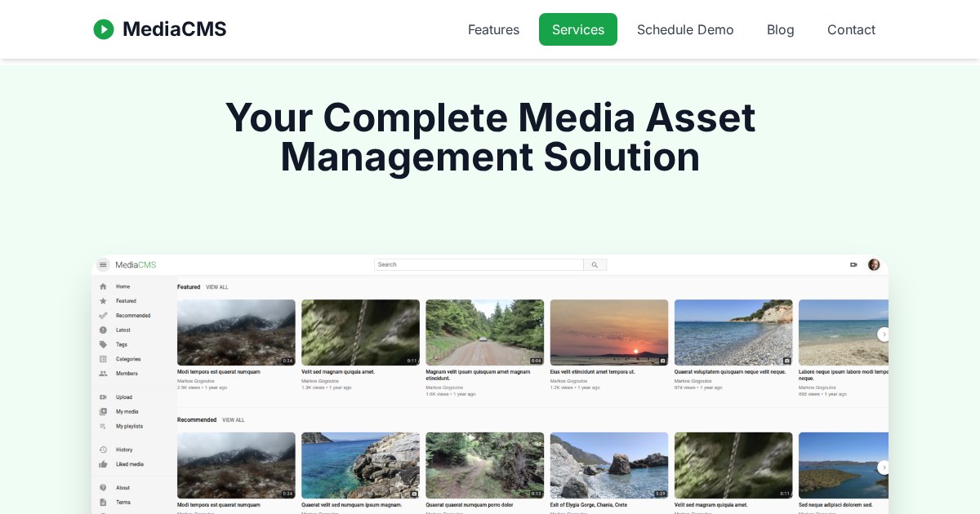Click title 'Exit of Elygia Gorge, Chania, Crete'

(x=589, y=505)
